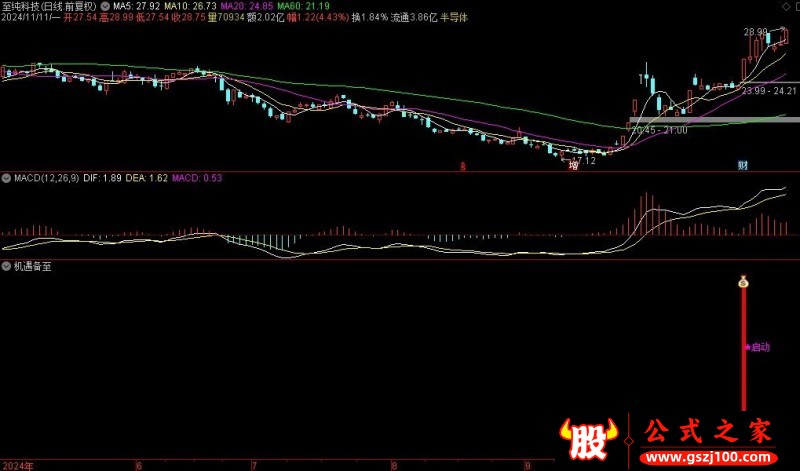Screen dimensions: 800x471
Task: Click the 2024年 label on time axis
Action: coord(17,466)
